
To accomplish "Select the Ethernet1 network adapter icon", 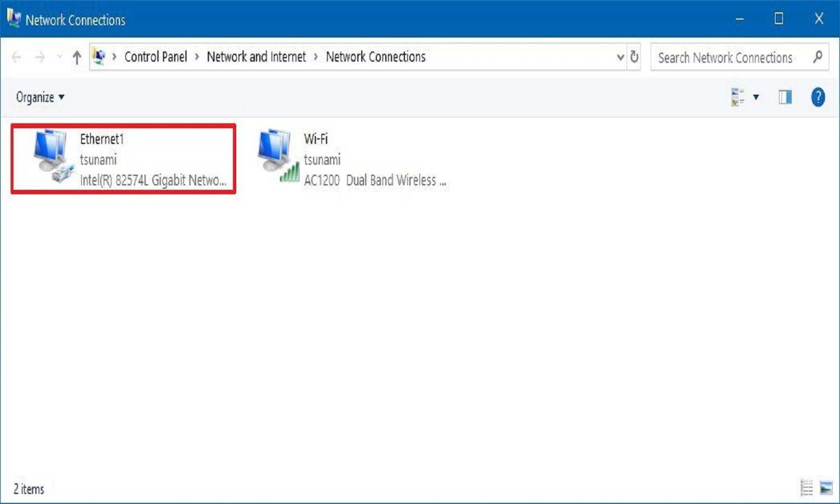I will coord(54,156).
